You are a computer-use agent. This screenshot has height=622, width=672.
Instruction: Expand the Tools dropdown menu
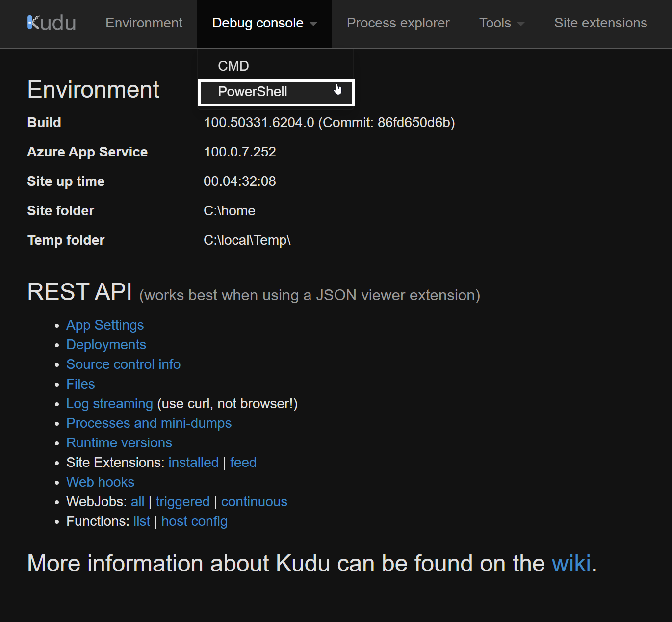pyautogui.click(x=502, y=23)
